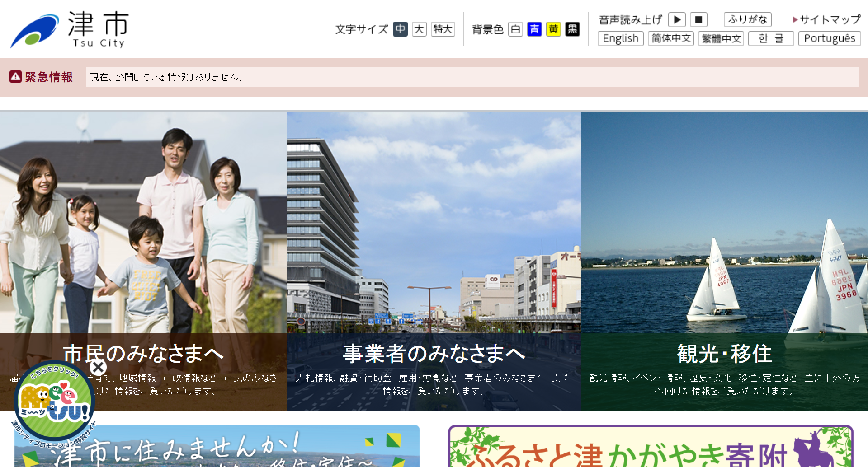Set text size to medium (中)

click(x=400, y=29)
